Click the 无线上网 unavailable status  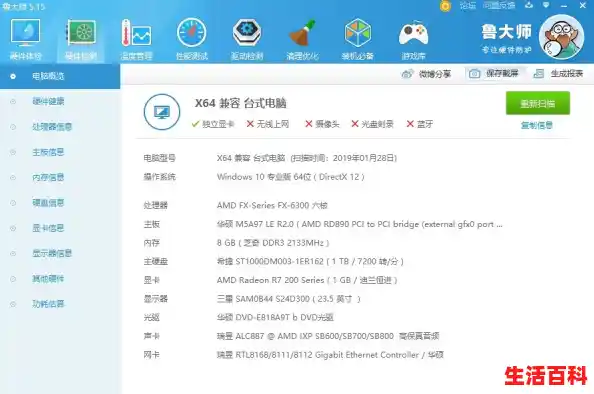(268, 124)
